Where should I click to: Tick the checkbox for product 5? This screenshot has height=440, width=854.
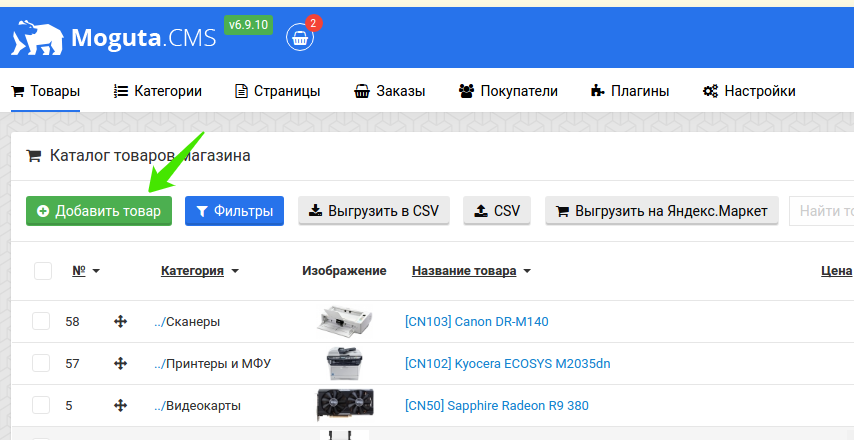point(41,405)
